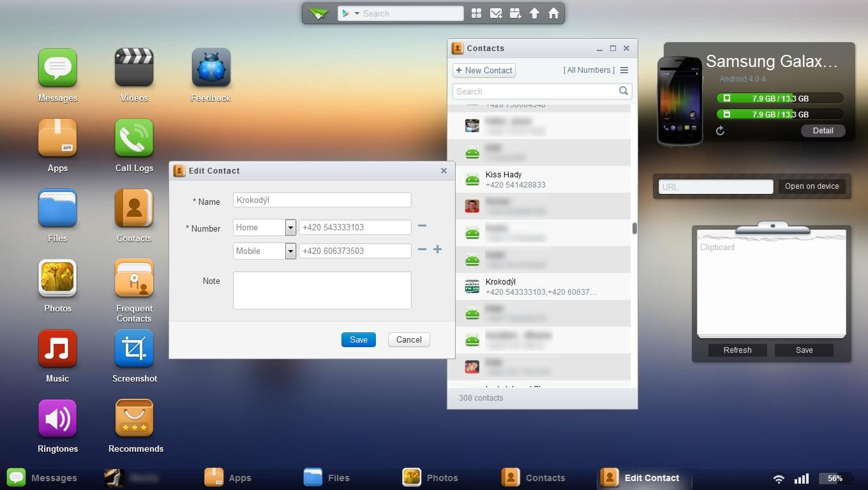Switch to the Messages taskbar tab

[42, 478]
